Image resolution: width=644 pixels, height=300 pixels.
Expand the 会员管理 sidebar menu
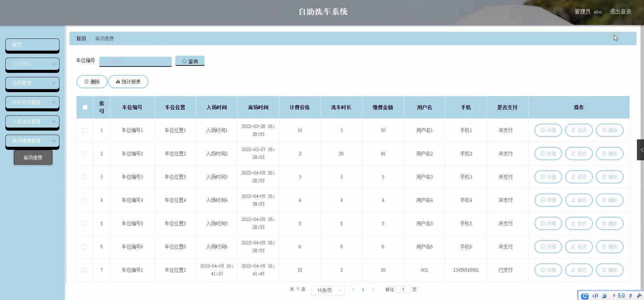pos(32,83)
